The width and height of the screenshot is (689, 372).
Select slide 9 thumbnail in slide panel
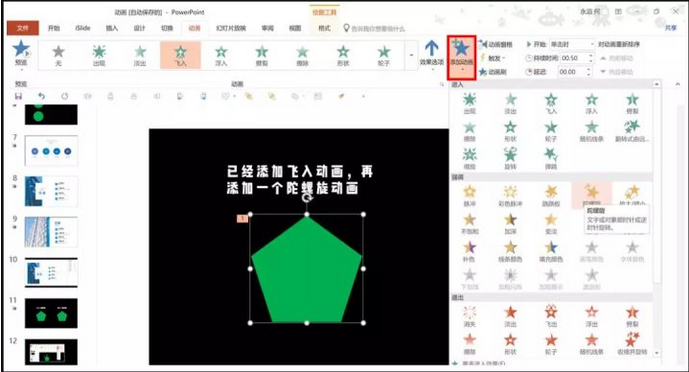click(51, 232)
